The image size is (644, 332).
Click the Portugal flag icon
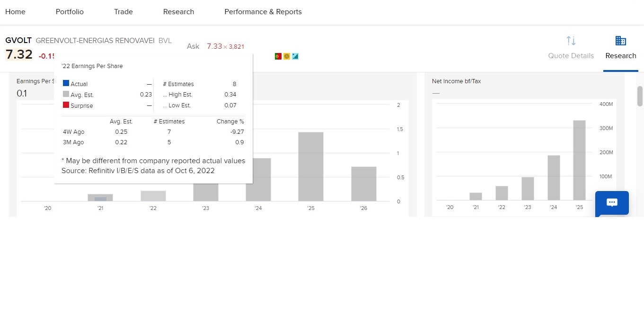coord(278,56)
